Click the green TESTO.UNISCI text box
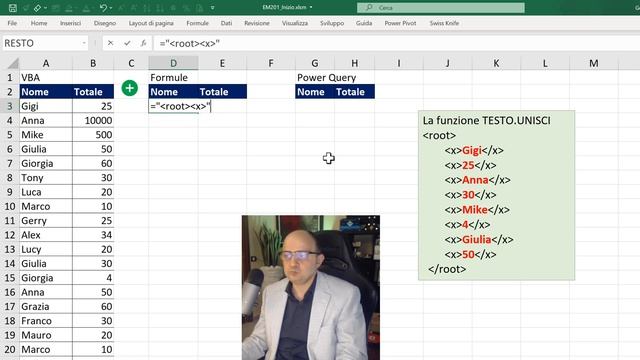 point(496,195)
